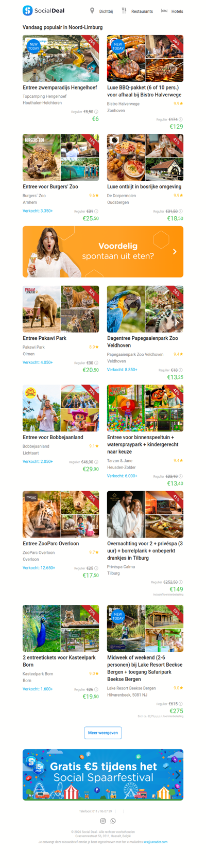206x868 pixels.
Task: Click info icon next to Regulier €8,50
Action: [96, 112]
